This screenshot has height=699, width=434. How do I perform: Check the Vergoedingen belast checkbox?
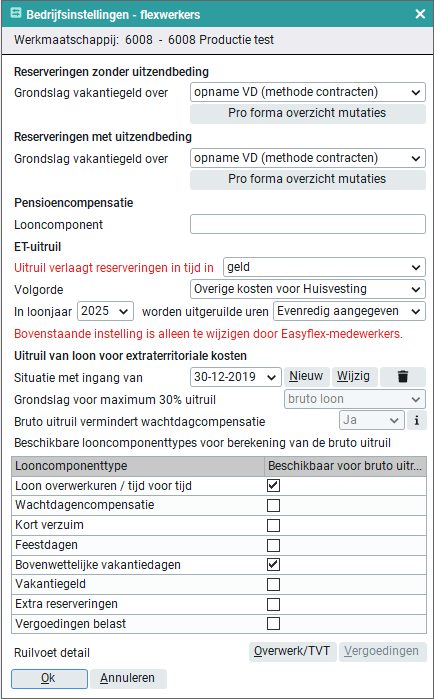click(273, 623)
